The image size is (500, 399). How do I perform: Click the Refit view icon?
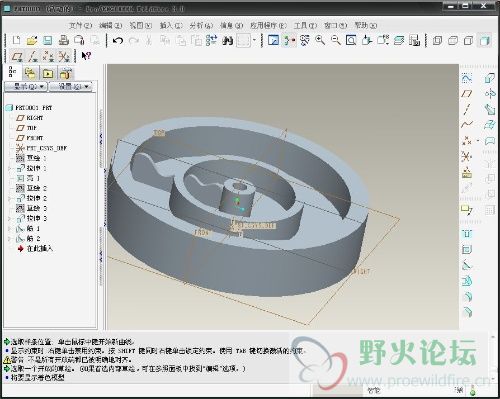pyautogui.click(x=351, y=41)
